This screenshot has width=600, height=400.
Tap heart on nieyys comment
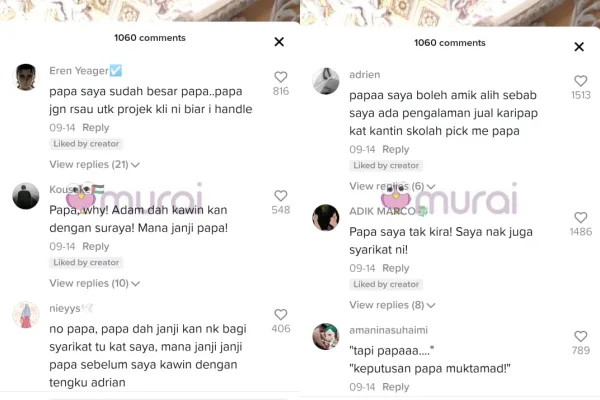pyautogui.click(x=280, y=314)
